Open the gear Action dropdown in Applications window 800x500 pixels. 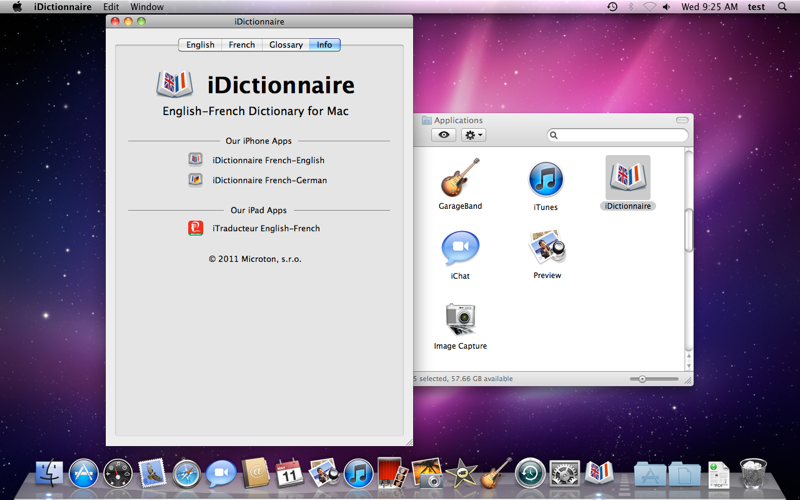(473, 135)
